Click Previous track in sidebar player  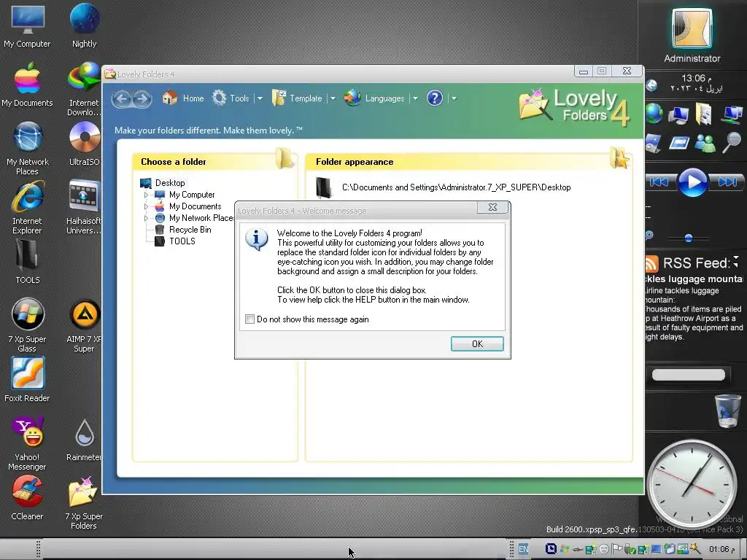(659, 182)
